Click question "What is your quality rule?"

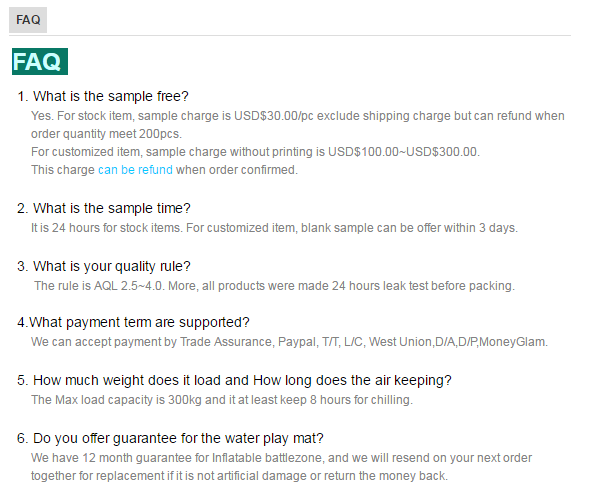111,266
